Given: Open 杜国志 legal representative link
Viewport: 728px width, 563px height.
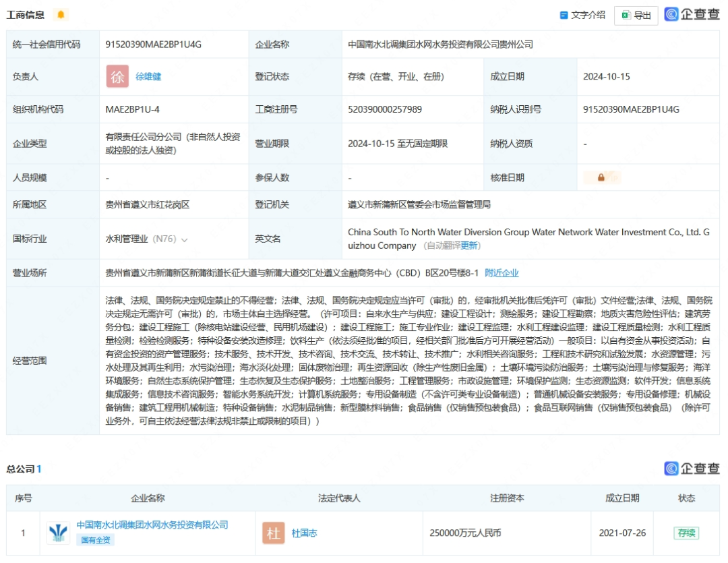Looking at the screenshot, I should (304, 533).
